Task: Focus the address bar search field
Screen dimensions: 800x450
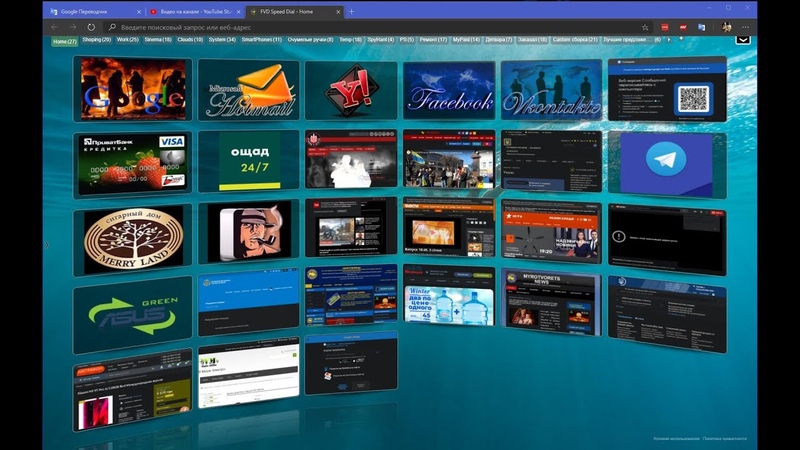Action: [371, 27]
